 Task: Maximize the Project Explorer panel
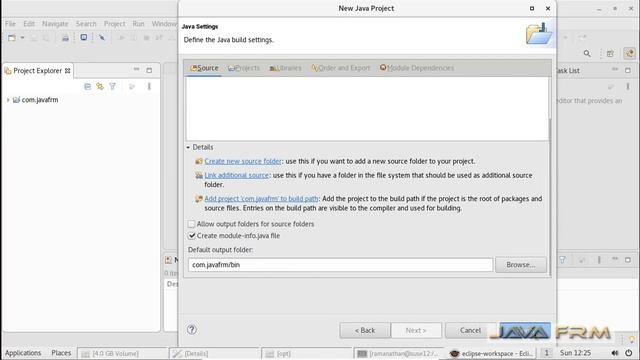[149, 70]
